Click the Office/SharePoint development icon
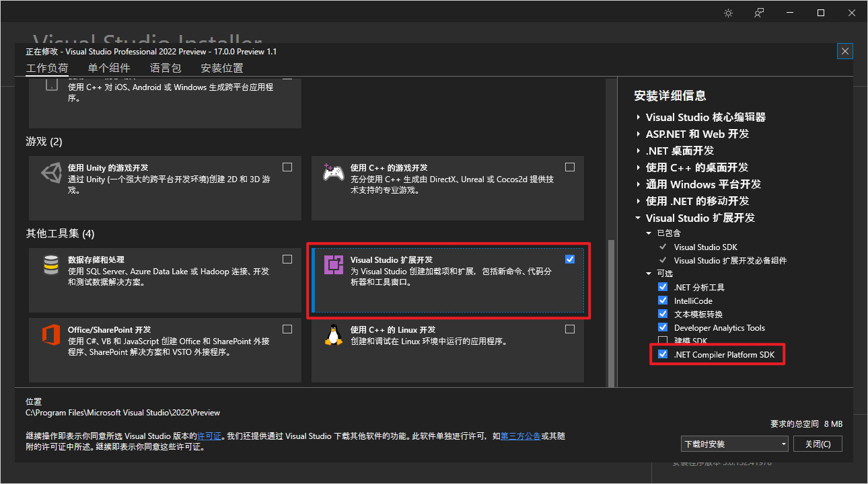Screen dimensions: 868x484 coord(50,335)
